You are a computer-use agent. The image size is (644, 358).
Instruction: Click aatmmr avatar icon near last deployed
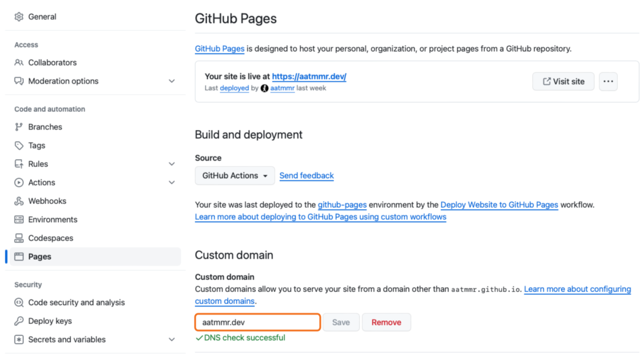(265, 88)
